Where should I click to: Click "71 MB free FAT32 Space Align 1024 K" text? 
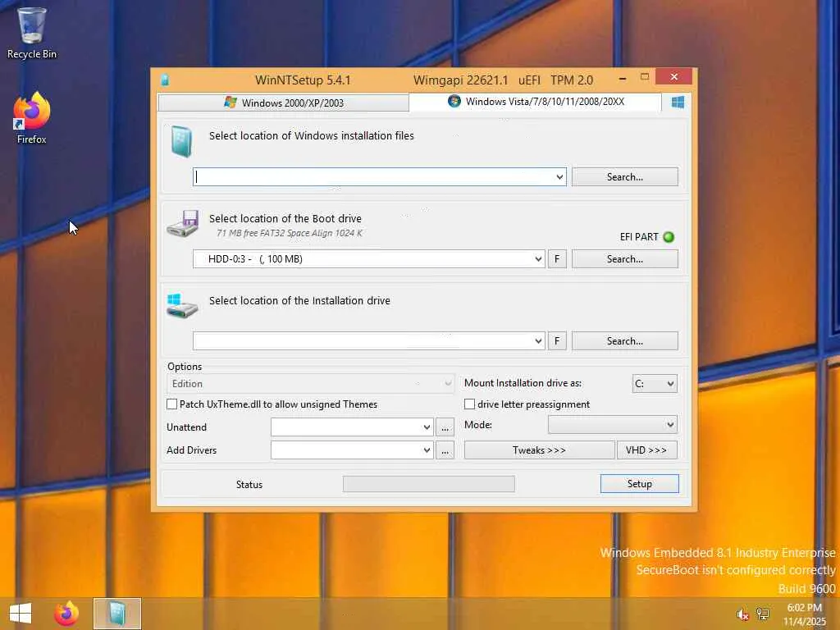pos(290,233)
